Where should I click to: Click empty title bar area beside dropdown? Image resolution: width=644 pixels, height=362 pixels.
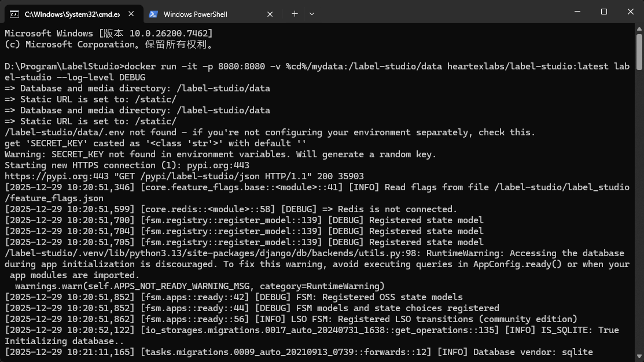point(434,12)
